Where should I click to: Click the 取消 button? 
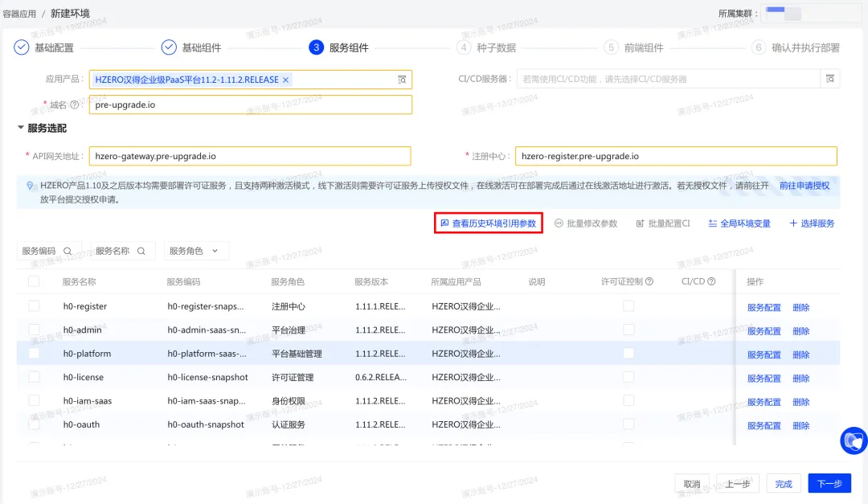(x=692, y=484)
